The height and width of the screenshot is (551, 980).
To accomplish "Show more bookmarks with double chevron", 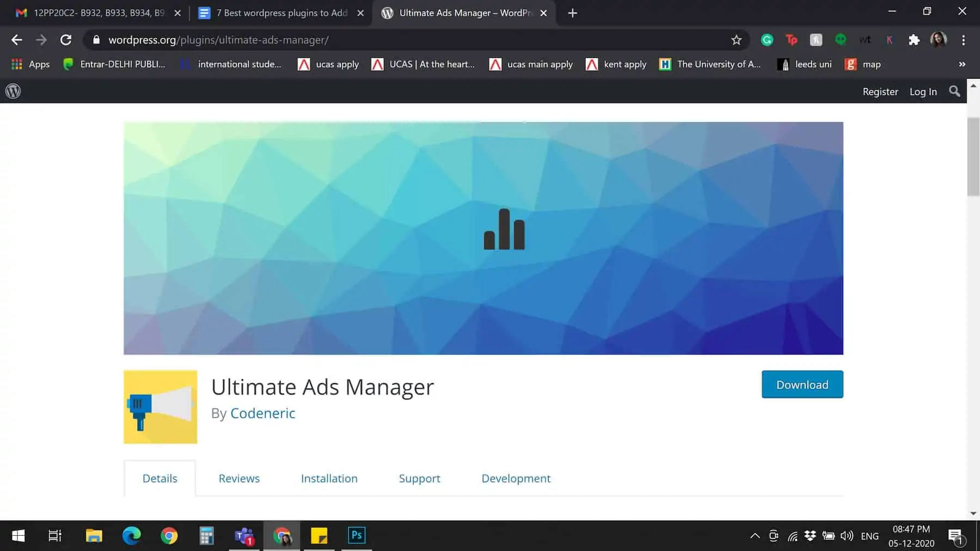I will pyautogui.click(x=962, y=64).
